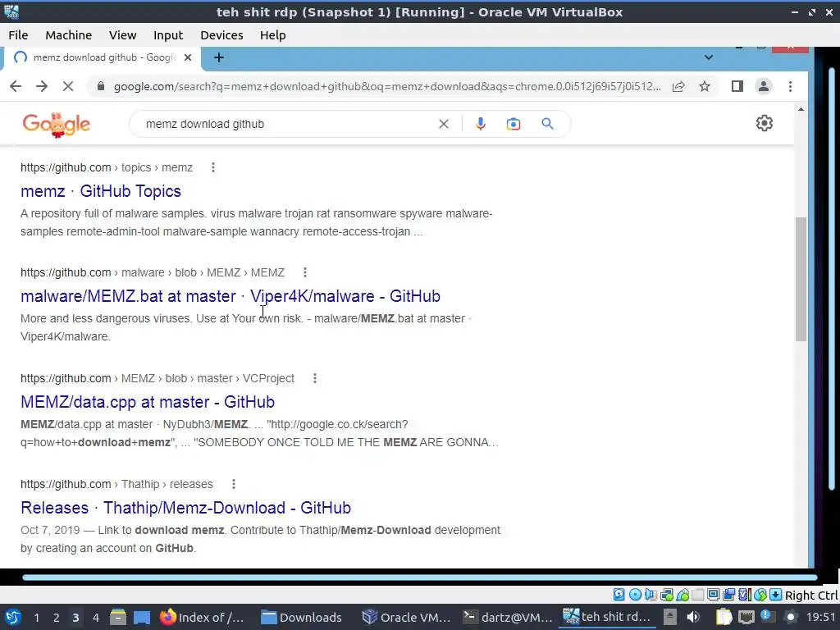Open the Input menu
Viewport: 840px width, 630px height.
click(x=168, y=34)
